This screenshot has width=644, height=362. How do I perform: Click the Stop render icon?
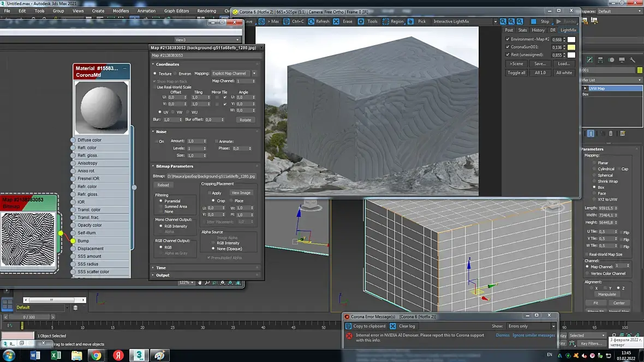pos(534,21)
